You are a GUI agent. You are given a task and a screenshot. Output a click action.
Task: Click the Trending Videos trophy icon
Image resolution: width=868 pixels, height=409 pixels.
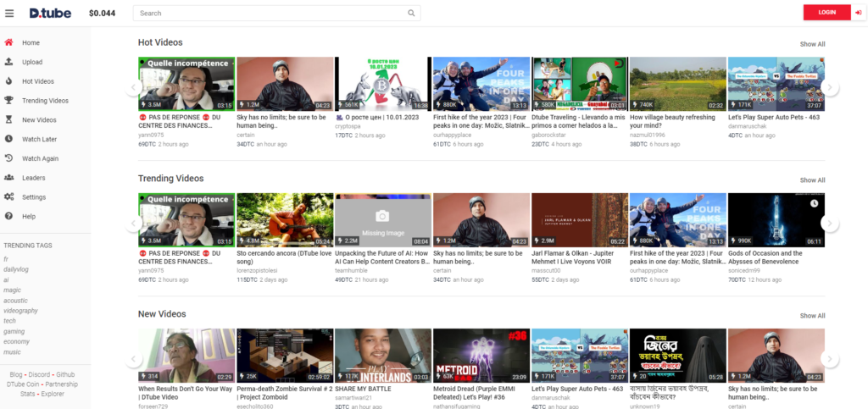(x=8, y=101)
